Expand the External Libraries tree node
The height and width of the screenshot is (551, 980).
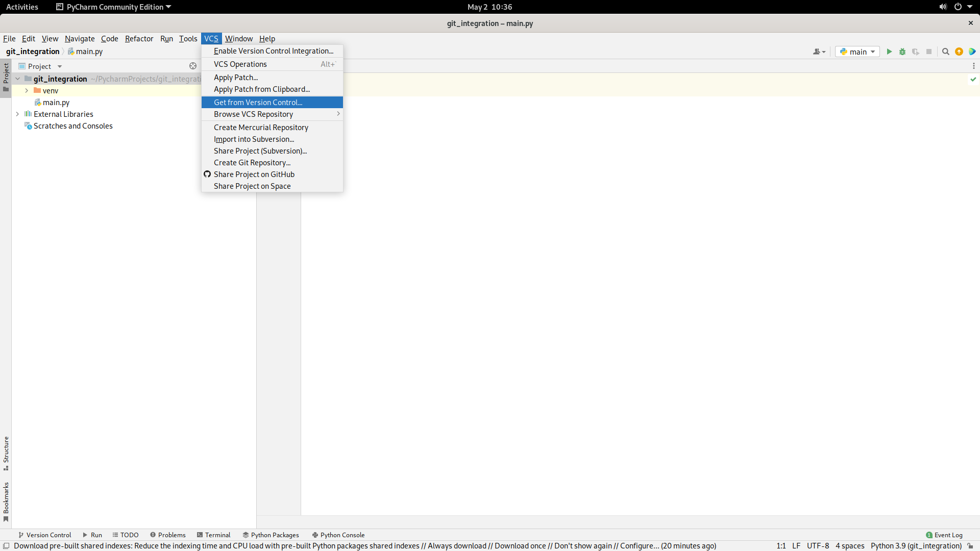[17, 114]
